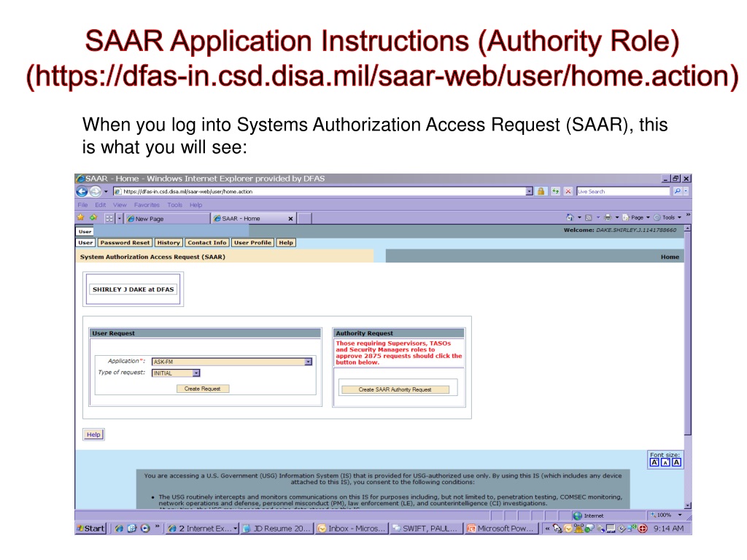Screen dimensions: 747x560
Task: Click the Home icon in command bar
Action: coord(570,217)
